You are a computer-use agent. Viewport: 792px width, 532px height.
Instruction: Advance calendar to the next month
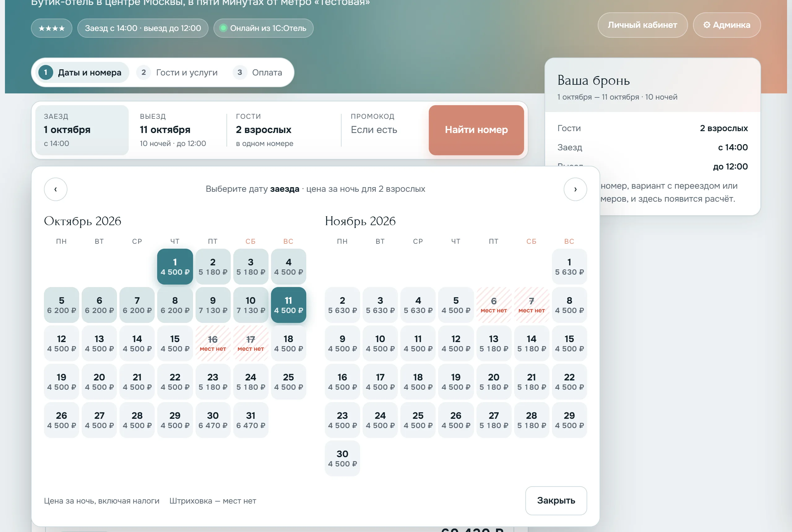click(575, 189)
